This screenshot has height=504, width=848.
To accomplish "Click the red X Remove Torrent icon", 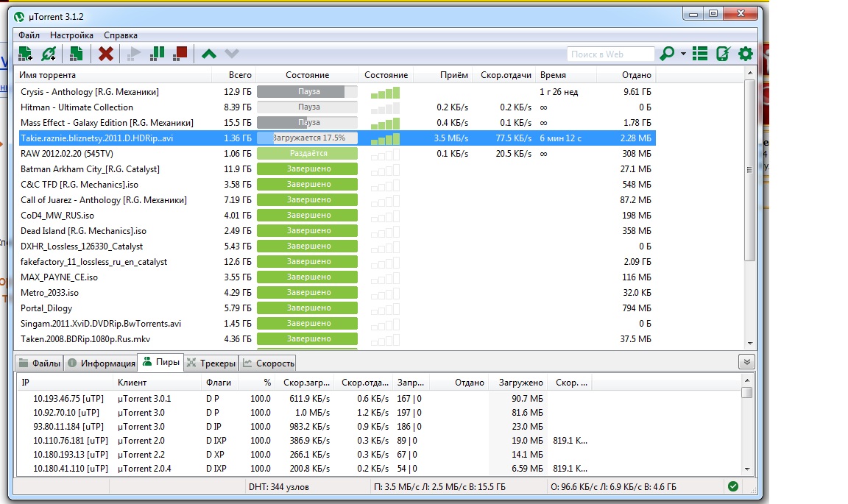I will coord(106,54).
